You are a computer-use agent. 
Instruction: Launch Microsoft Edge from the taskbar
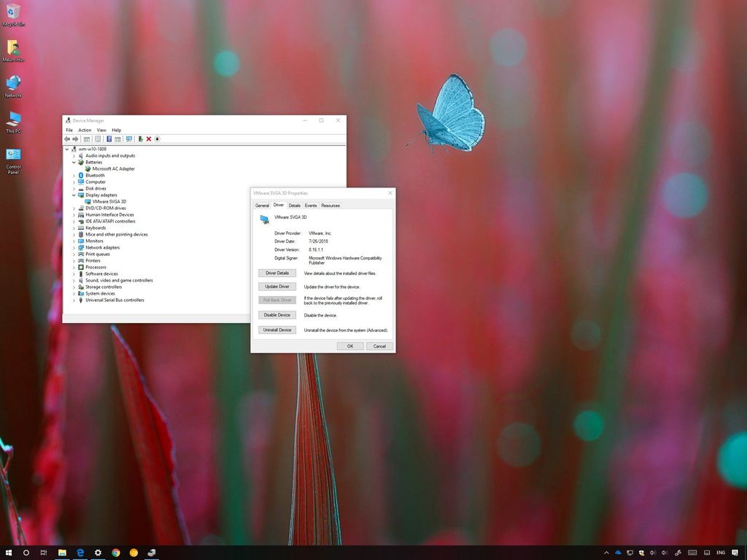point(80,553)
